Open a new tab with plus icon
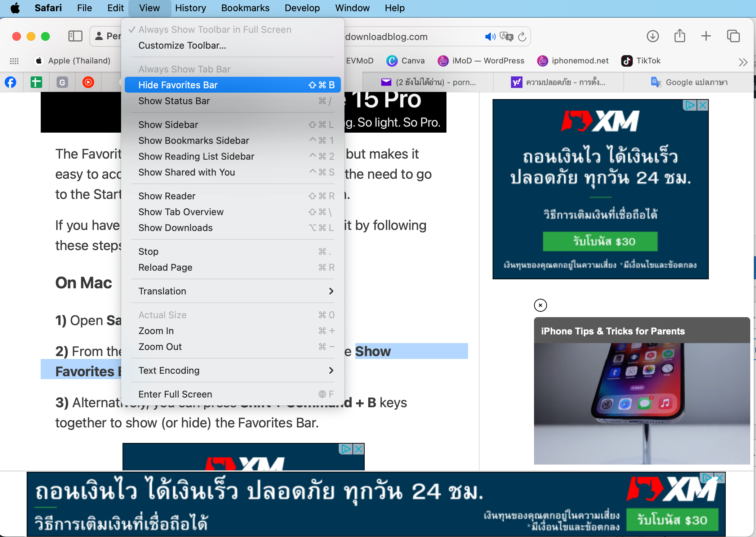Image resolution: width=756 pixels, height=537 pixels. click(x=706, y=36)
